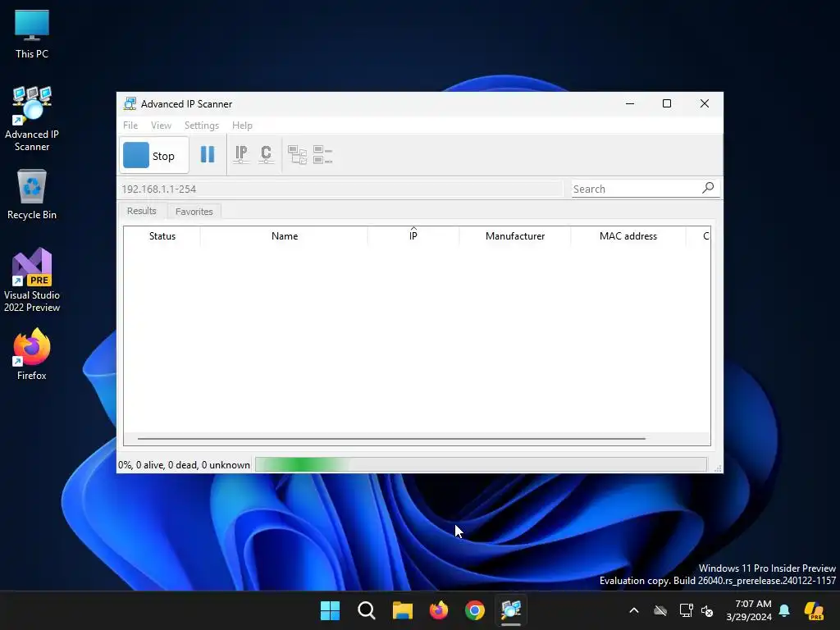
Task: Open taskbar Search
Action: [367, 610]
